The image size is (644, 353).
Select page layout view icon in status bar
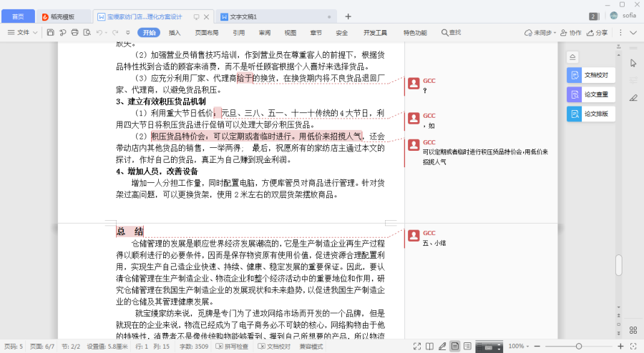pos(455,347)
